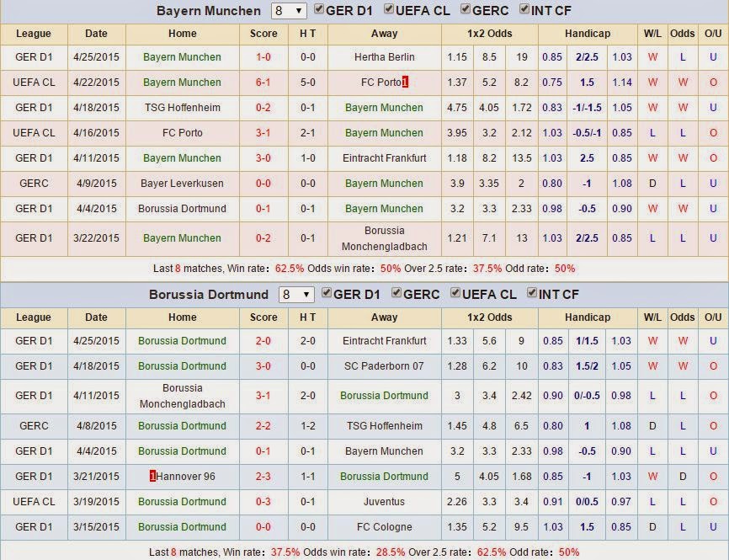Open TSG Hoffenheim home team on 4/18/2015
The width and height of the screenshot is (729, 560).
click(x=182, y=108)
